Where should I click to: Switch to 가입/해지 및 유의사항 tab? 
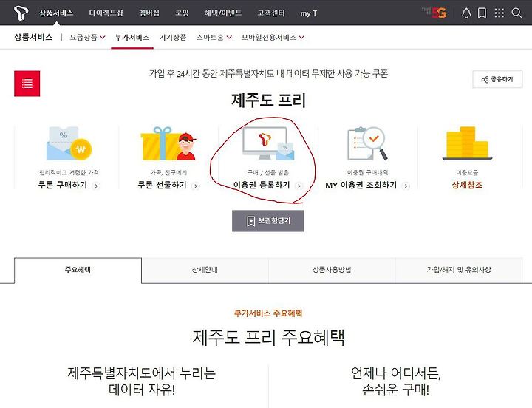(x=459, y=270)
